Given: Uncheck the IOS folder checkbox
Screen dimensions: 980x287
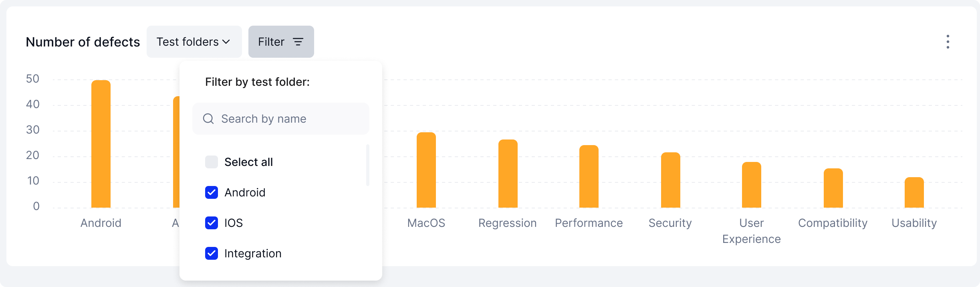Looking at the screenshot, I should (x=212, y=223).
